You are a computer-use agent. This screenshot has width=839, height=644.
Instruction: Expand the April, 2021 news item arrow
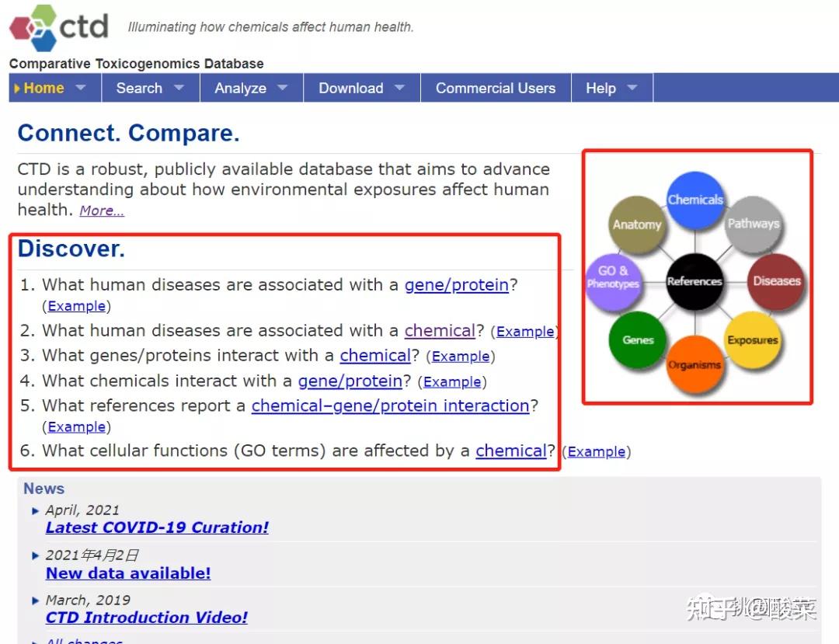pos(35,511)
